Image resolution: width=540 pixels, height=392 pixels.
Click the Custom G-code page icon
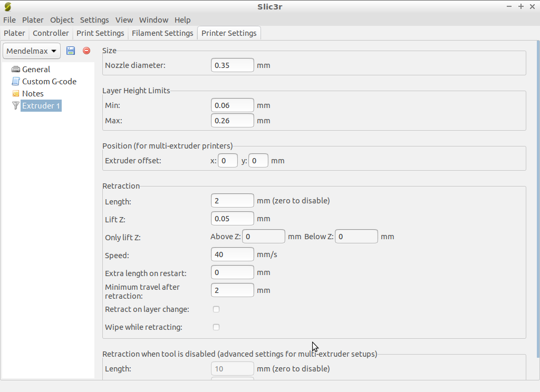click(15, 81)
